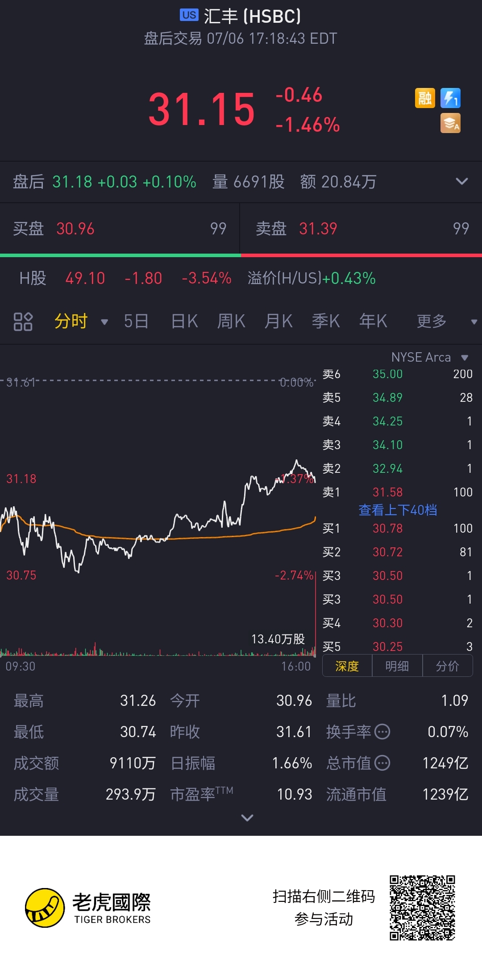Tap the 溢价(H/US) +0.43% label
Viewport: 482px width, 980px height.
312,278
